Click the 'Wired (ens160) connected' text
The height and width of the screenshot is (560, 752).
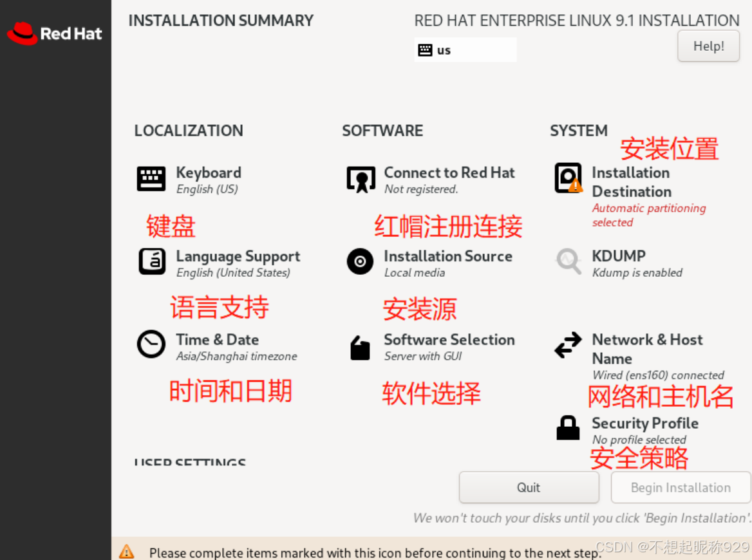point(658,375)
